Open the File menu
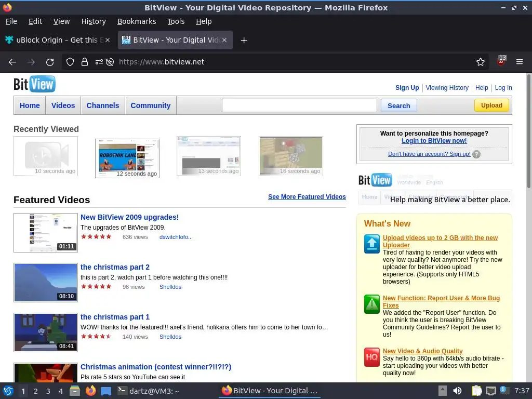Image resolution: width=532 pixels, height=399 pixels. [11, 21]
